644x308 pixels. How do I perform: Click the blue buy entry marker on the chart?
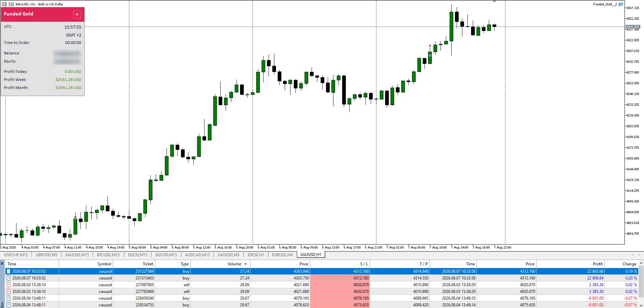(430, 55)
